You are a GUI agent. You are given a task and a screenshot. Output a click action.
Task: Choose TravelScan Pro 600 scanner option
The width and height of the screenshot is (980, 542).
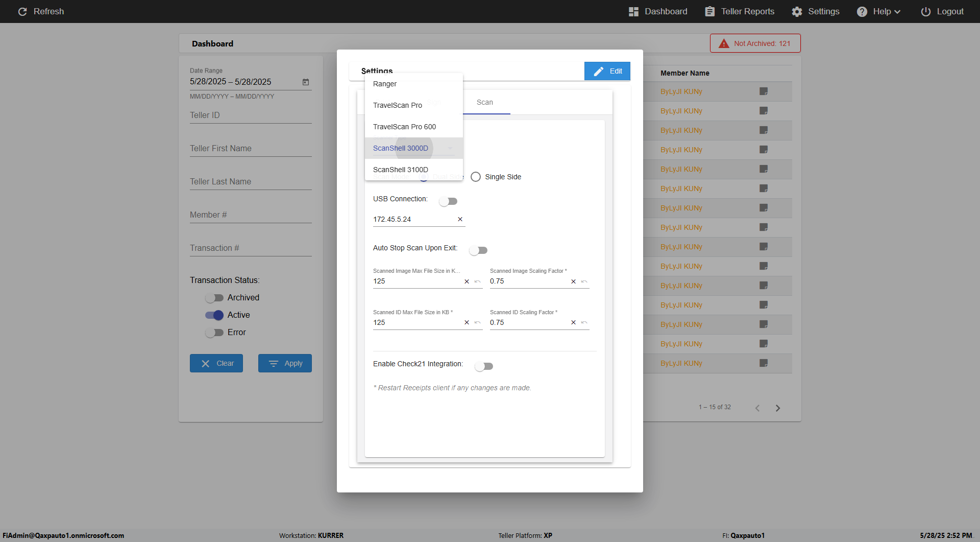point(414,127)
